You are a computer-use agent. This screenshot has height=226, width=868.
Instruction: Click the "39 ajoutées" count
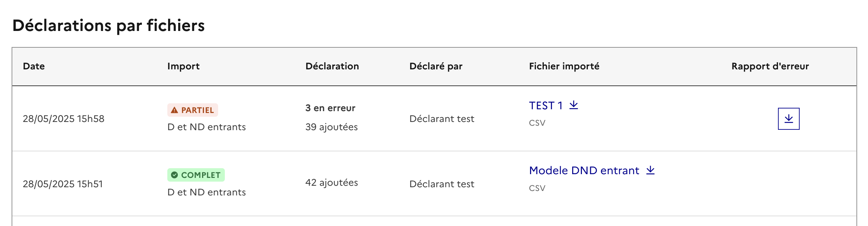(x=332, y=127)
